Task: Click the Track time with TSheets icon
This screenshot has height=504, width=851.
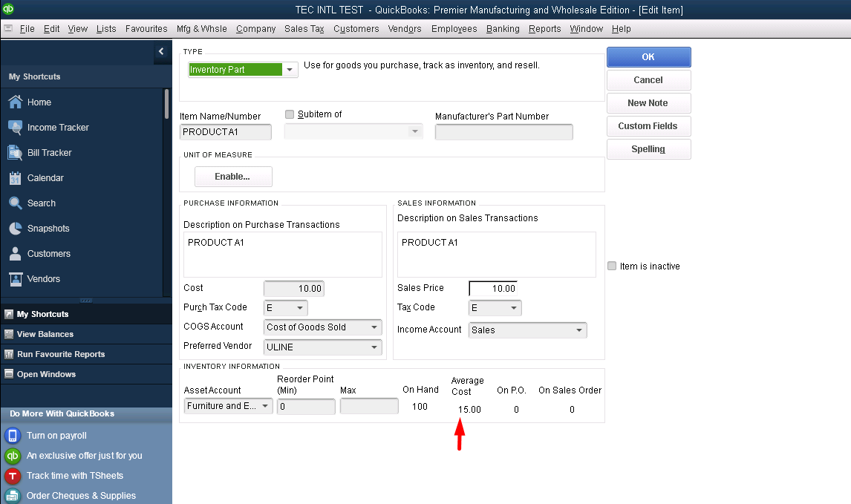Action: pyautogui.click(x=13, y=476)
